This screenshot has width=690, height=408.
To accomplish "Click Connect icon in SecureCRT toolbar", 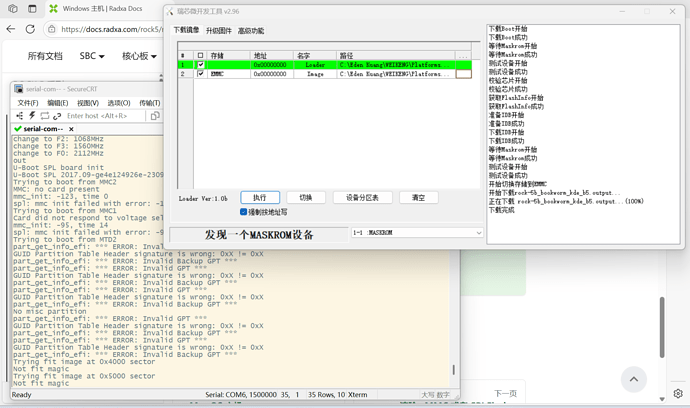I will tap(20, 116).
